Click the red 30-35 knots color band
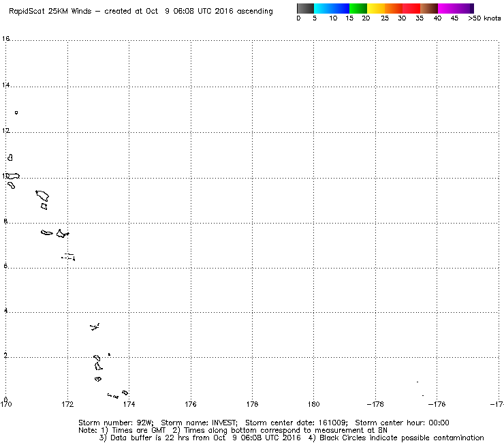This screenshot has width=504, height=443. click(x=411, y=8)
